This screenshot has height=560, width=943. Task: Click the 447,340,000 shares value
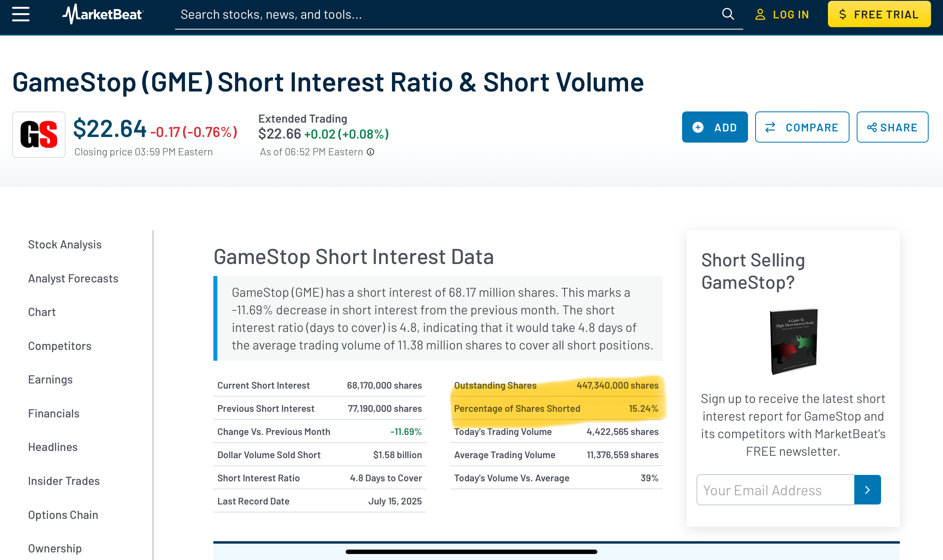[x=617, y=385]
